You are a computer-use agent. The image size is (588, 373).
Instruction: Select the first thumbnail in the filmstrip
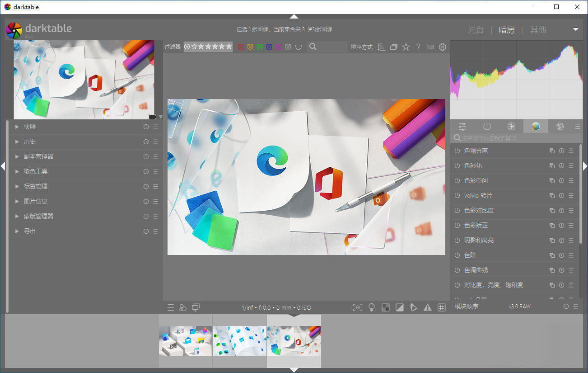[185, 339]
